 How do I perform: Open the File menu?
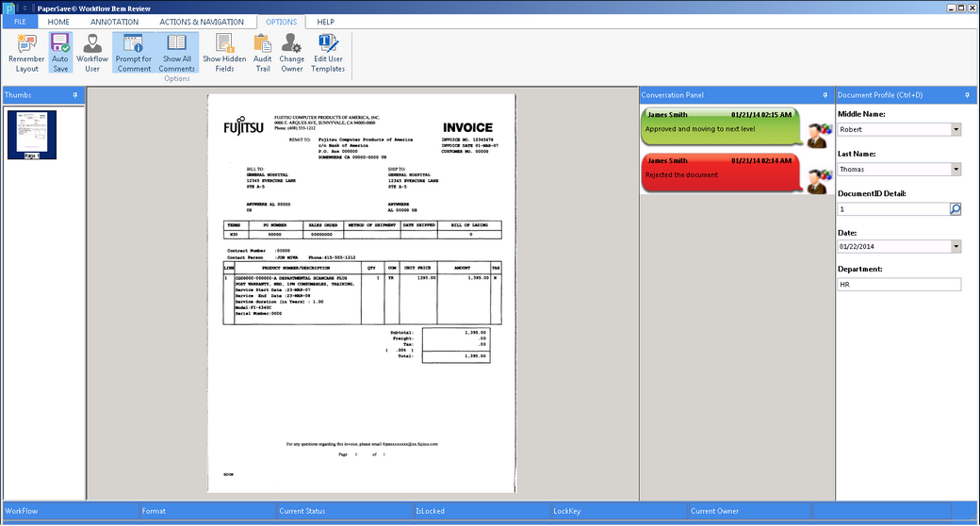click(x=20, y=22)
